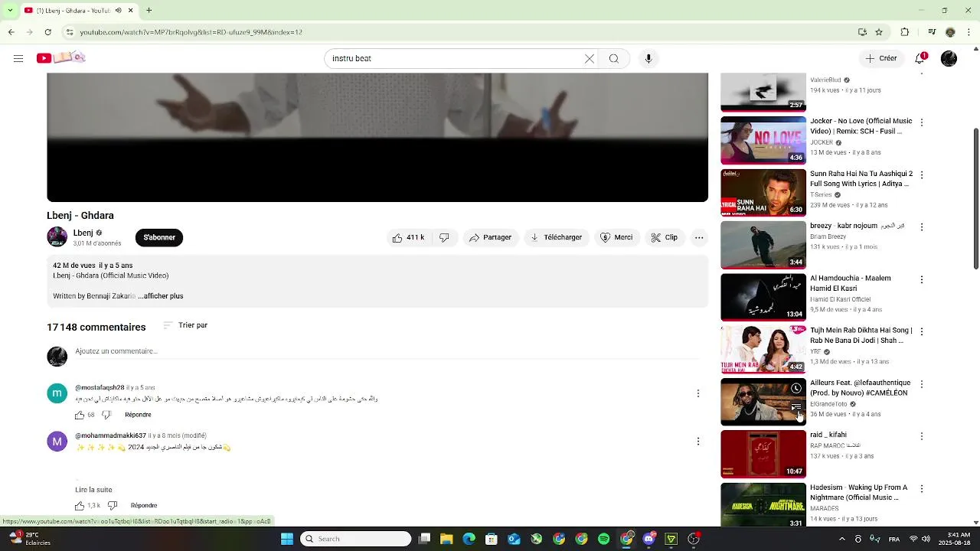Open the Créer menu

[x=881, y=58]
